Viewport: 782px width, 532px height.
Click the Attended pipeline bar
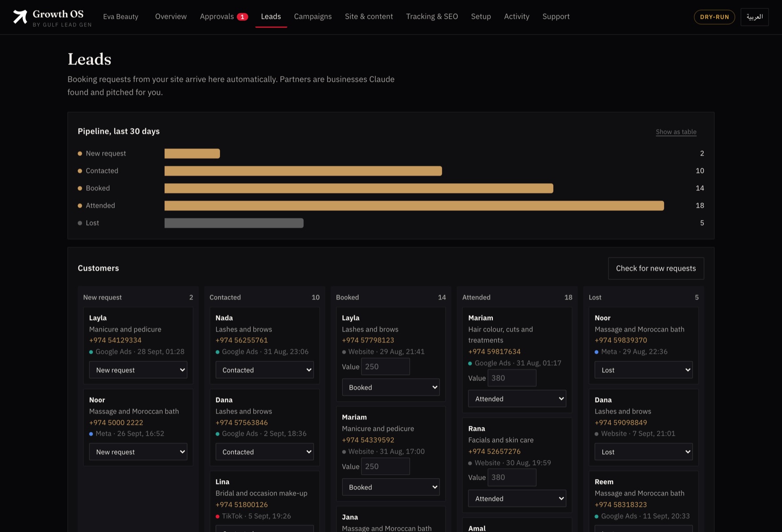[x=414, y=206]
